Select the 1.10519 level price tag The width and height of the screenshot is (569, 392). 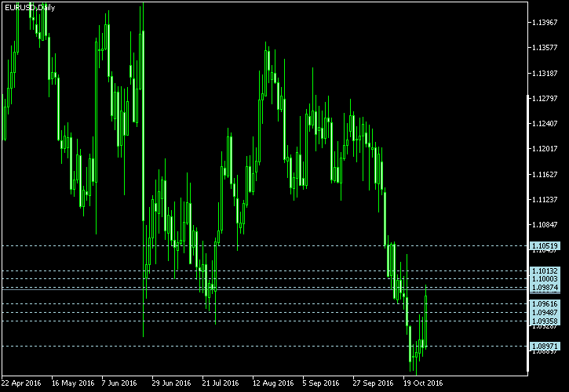tap(545, 246)
